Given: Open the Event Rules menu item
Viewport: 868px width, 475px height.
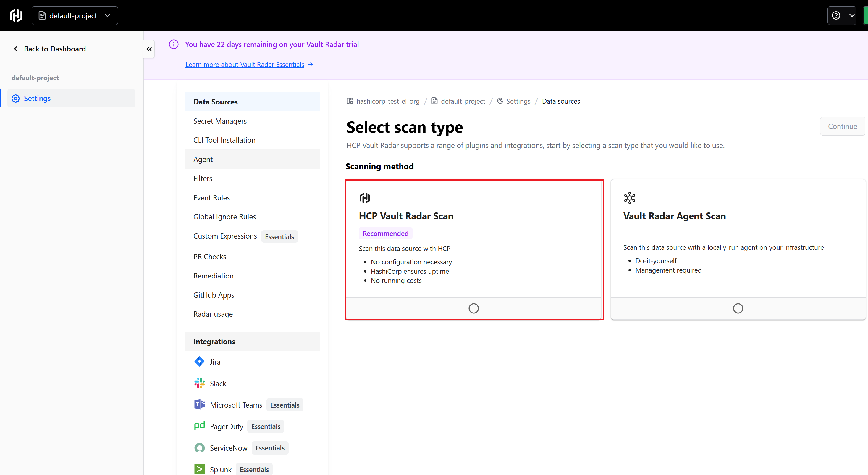Looking at the screenshot, I should pyautogui.click(x=211, y=198).
